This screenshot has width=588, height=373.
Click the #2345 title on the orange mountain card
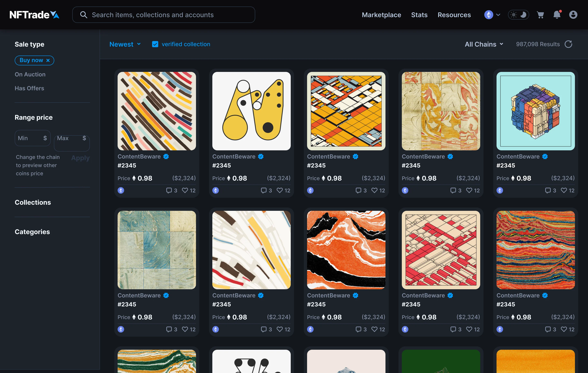click(316, 304)
